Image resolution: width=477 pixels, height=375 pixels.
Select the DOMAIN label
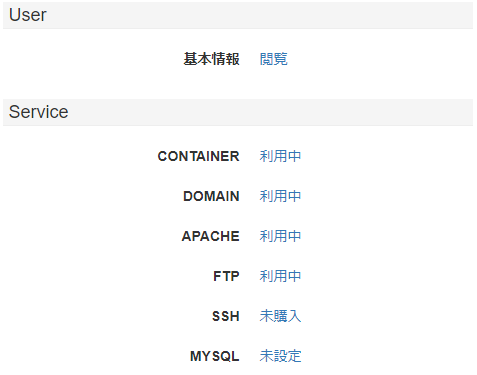click(x=211, y=196)
